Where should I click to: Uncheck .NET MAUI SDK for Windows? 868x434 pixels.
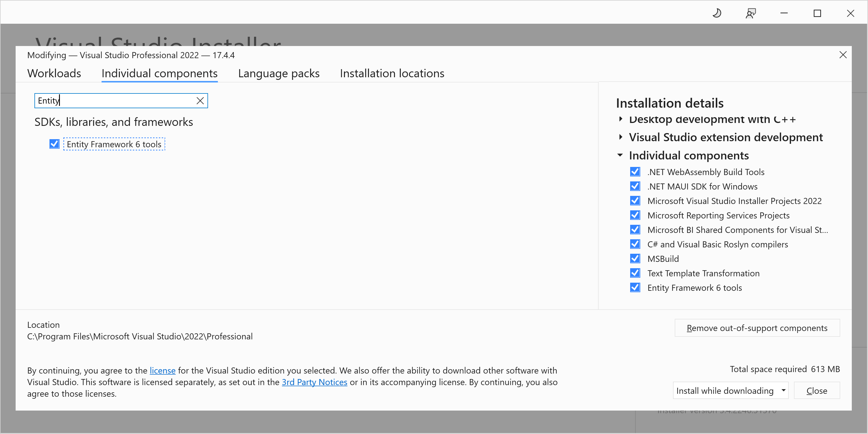point(635,186)
